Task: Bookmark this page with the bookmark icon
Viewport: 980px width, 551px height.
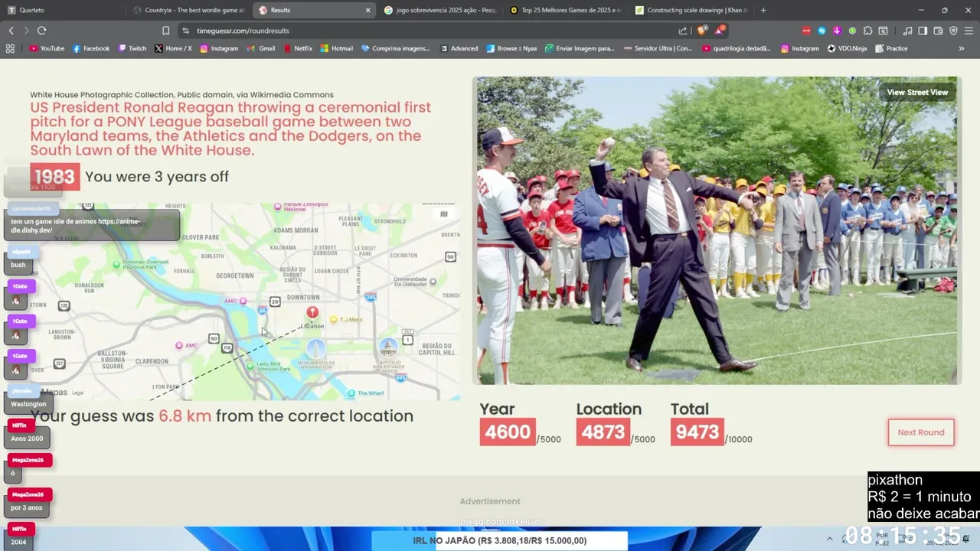Action: [165, 31]
